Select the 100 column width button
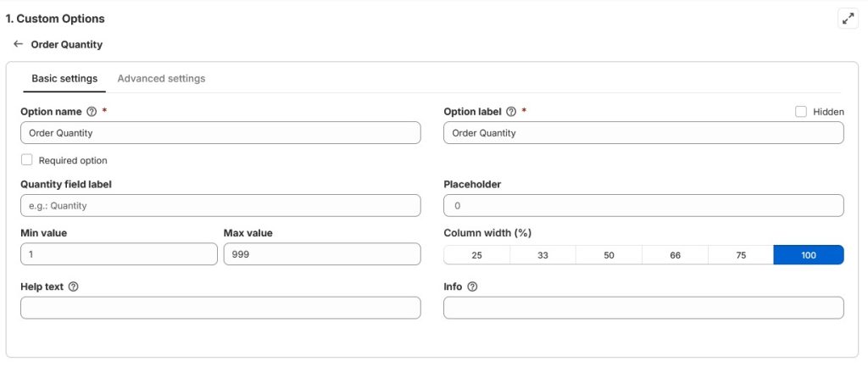This screenshot has width=868, height=367. [809, 255]
